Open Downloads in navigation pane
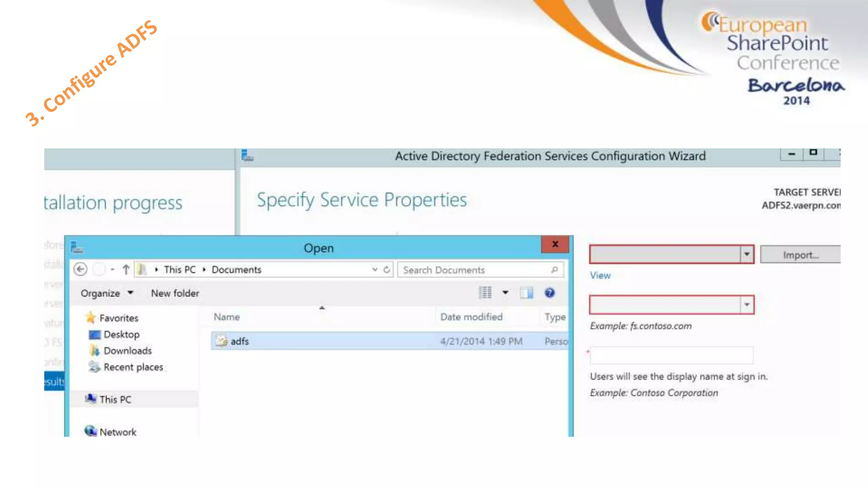 (x=127, y=351)
